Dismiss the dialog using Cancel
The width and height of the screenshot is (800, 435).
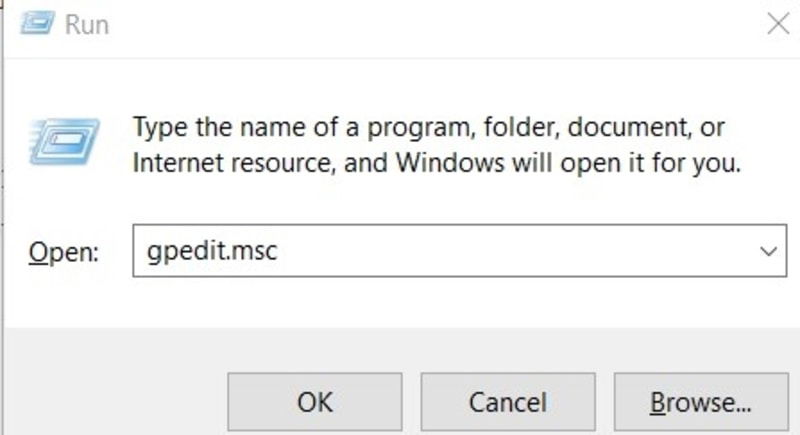tap(508, 402)
